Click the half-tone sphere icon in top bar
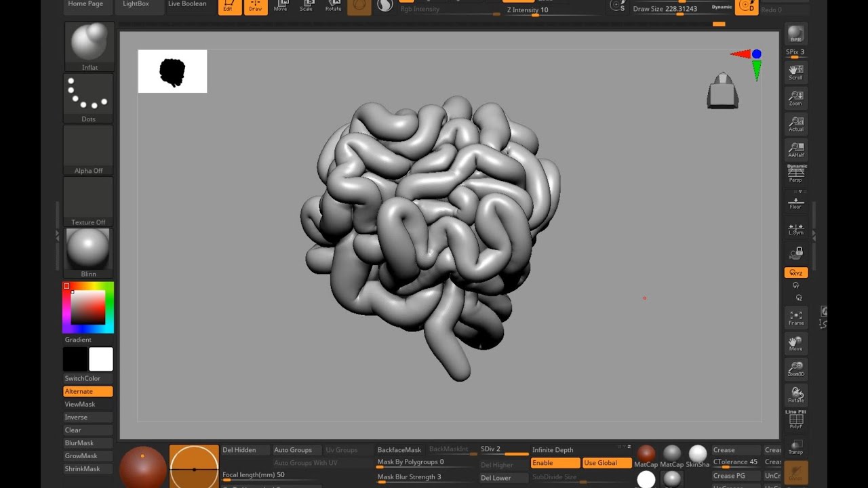Screen dimensions: 868x488 tap(385, 5)
